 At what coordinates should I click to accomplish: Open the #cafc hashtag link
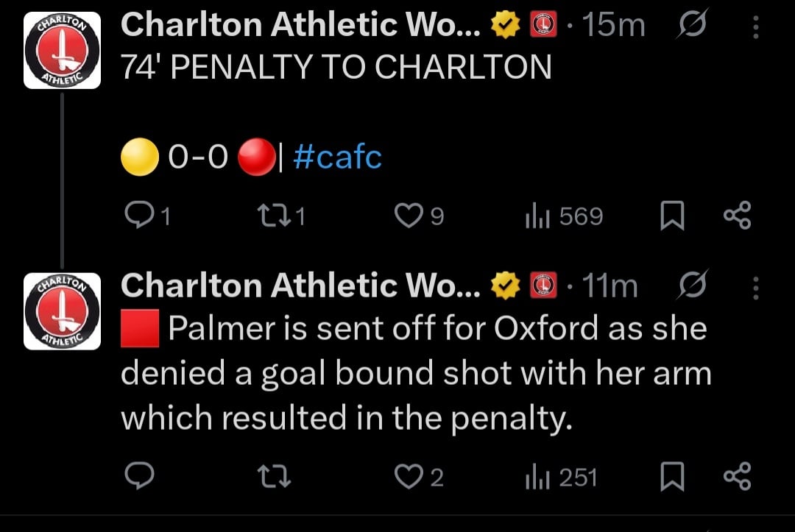pos(338,156)
